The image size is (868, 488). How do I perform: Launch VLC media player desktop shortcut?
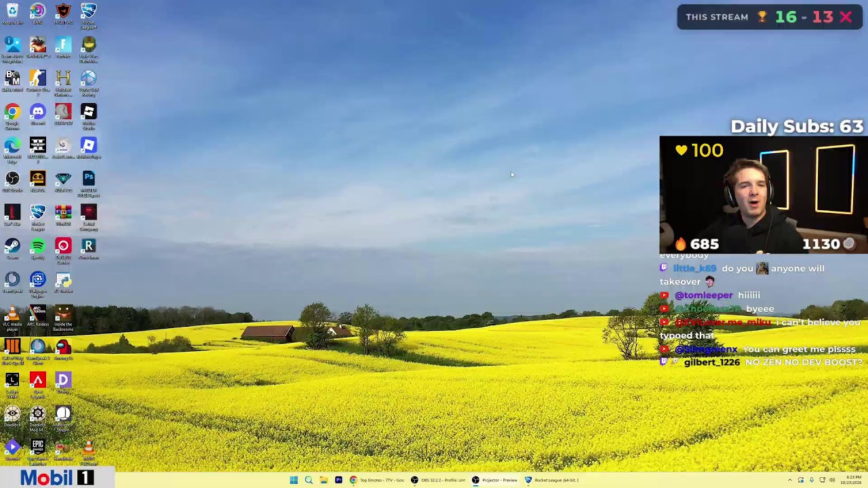(x=12, y=317)
